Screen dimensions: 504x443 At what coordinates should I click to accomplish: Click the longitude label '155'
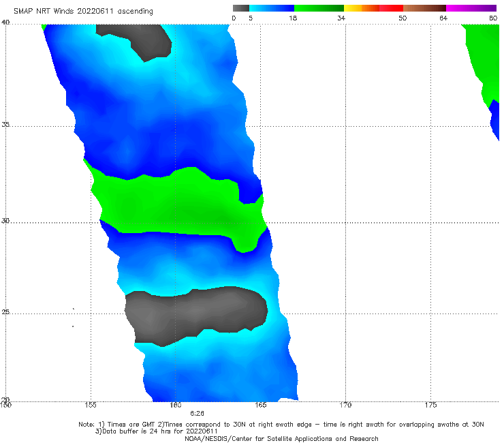point(91,405)
